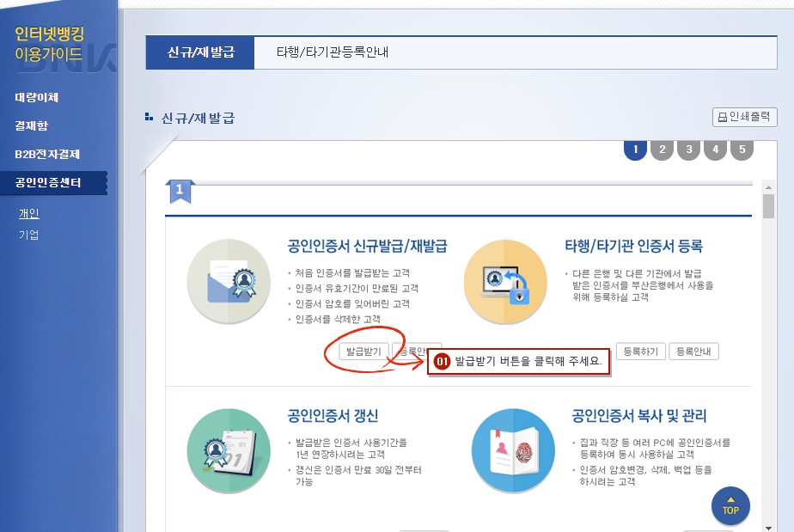
Task: Select 공인인증센터 in the sidebar
Action: coord(53,182)
